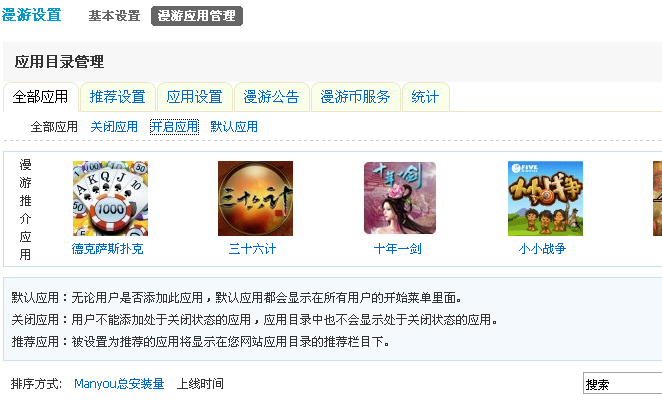Viewport: 662px width, 404px height.
Task: Switch to the 漫游币服务 tab
Action: coord(355,97)
